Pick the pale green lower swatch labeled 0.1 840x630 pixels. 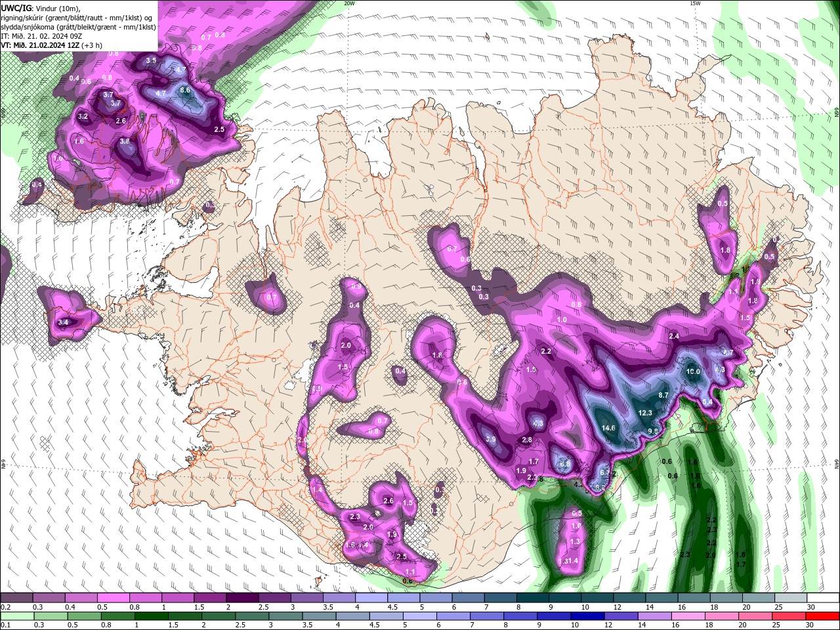tap(16, 616)
